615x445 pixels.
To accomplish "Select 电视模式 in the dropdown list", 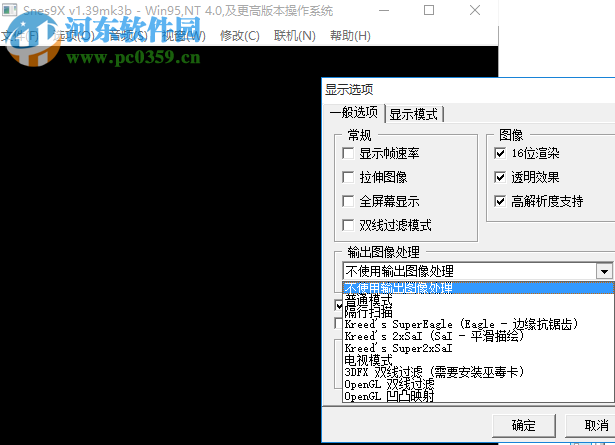I will (478, 360).
